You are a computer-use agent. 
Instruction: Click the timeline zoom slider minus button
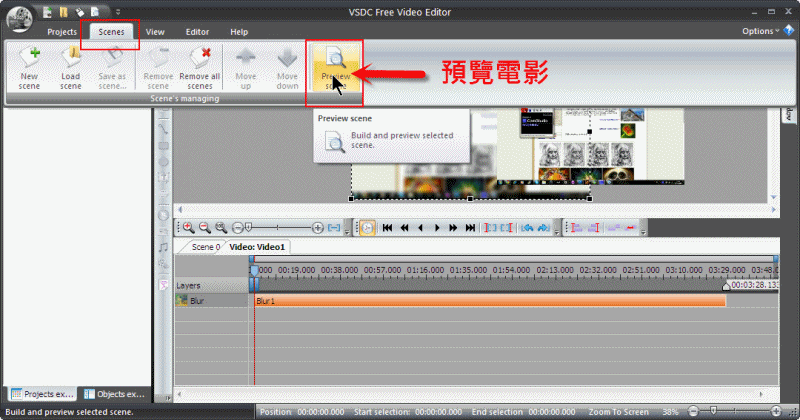pos(237,228)
